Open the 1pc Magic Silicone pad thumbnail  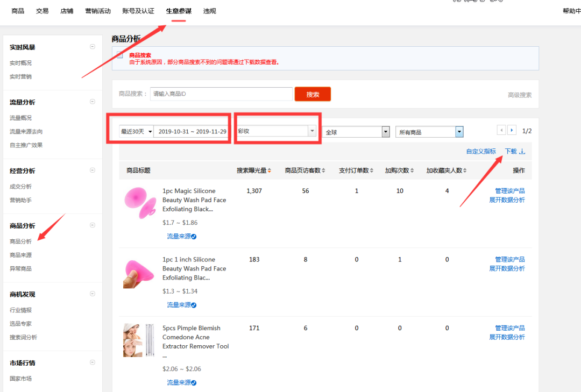pyautogui.click(x=140, y=203)
